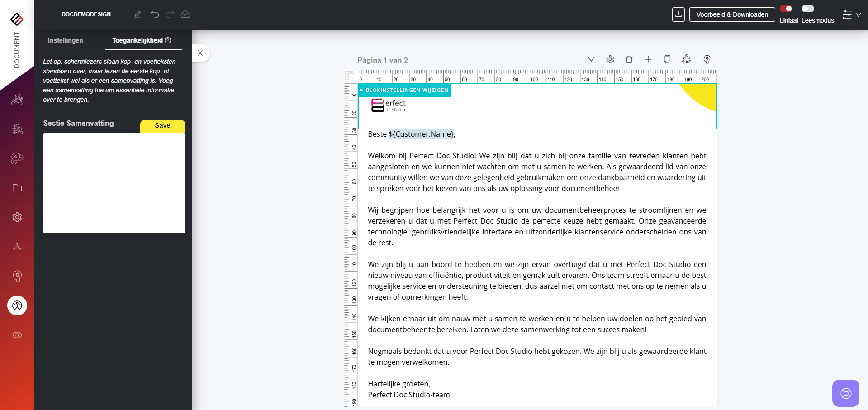Expand the sliders options dropdown in header
The image size is (868, 410).
click(851, 14)
